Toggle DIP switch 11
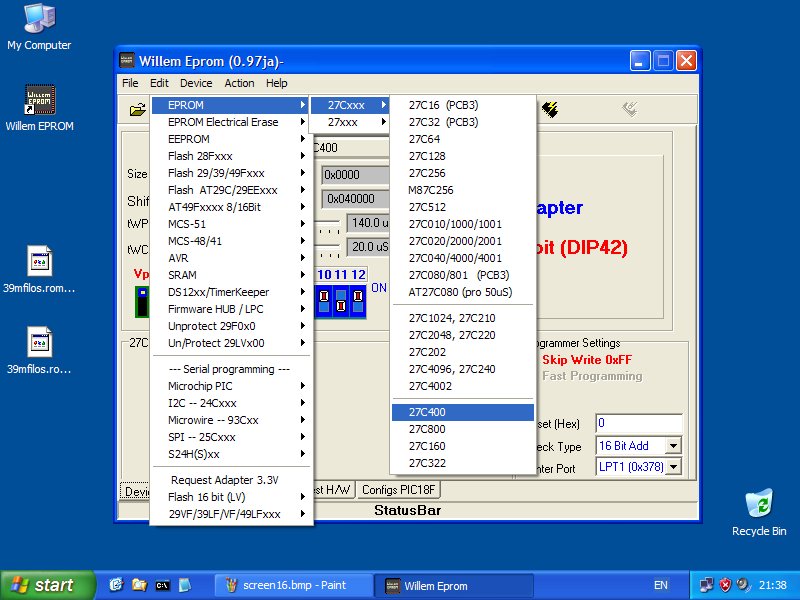This screenshot has height=600, width=800. pos(341,301)
